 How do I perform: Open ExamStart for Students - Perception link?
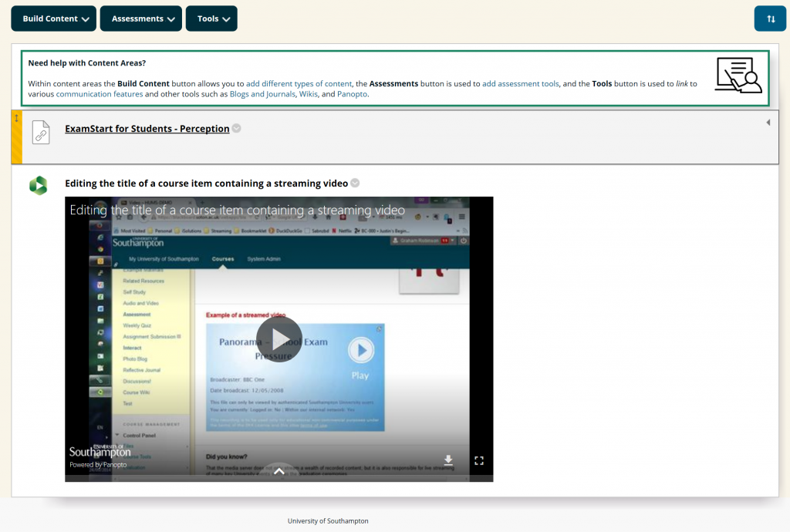(147, 128)
